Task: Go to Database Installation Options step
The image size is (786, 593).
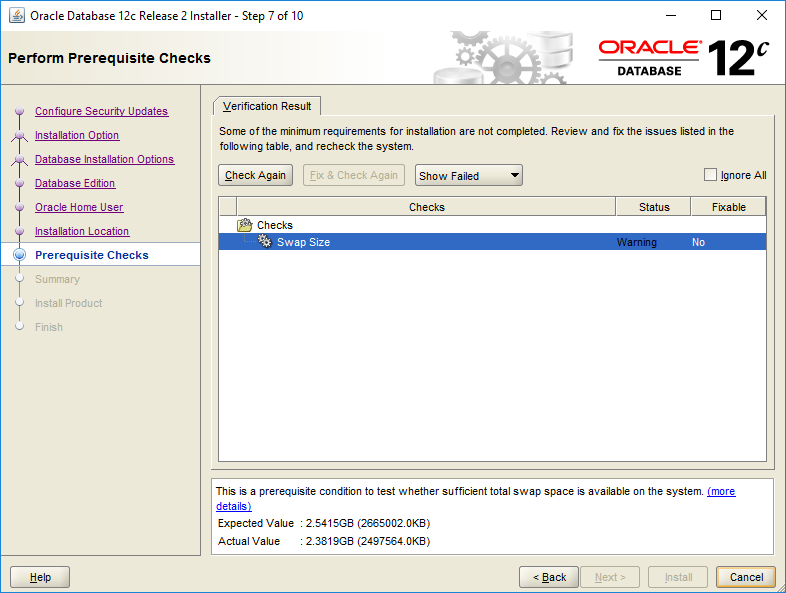Action: (x=105, y=159)
